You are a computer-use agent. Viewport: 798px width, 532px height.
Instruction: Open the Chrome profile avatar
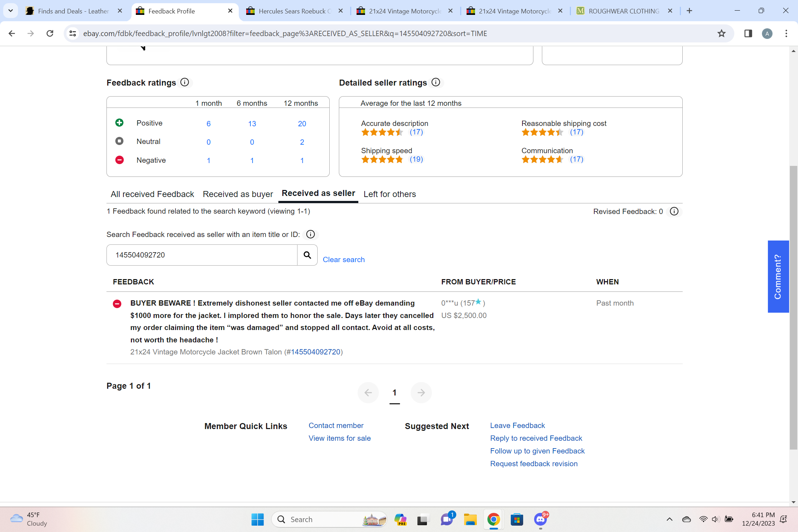click(767, 34)
